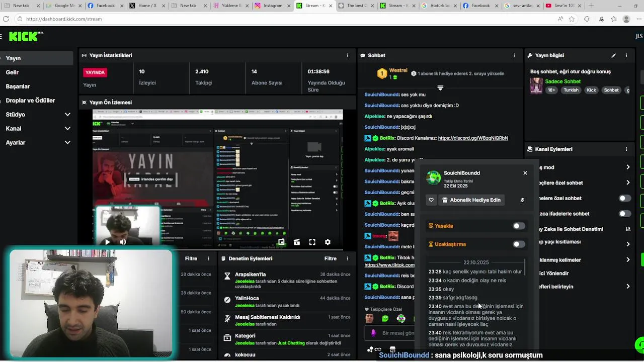
Task: Click the shop icon under chat input
Action: point(392,349)
